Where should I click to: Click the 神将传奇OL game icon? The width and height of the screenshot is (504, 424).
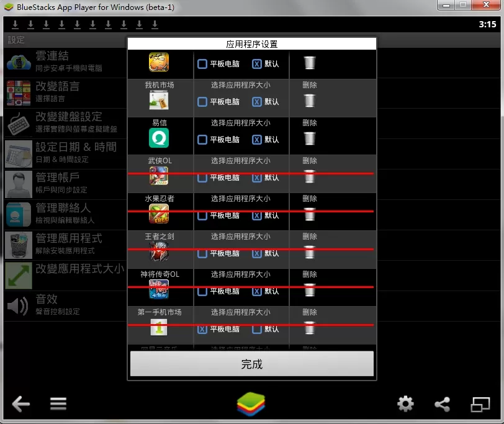click(159, 289)
